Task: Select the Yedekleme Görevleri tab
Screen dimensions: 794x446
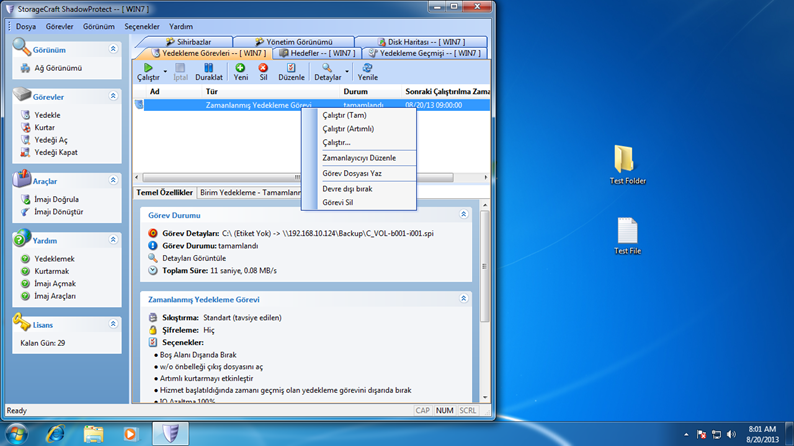Action: coord(209,53)
